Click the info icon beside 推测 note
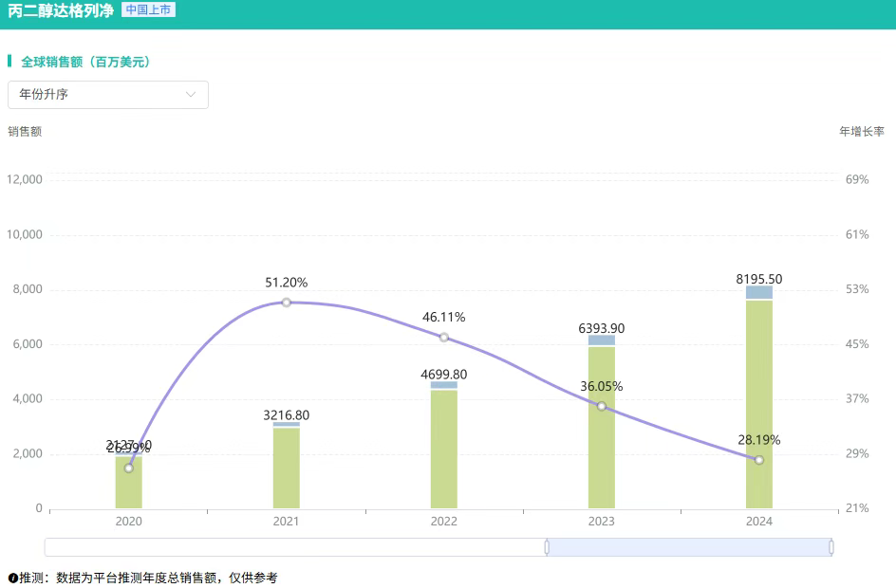 pyautogui.click(x=13, y=578)
